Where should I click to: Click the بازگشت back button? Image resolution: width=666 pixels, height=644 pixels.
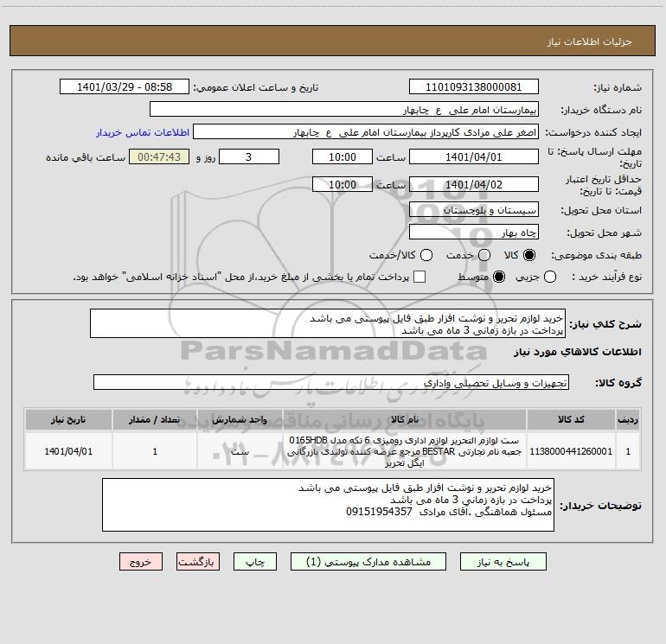(198, 562)
